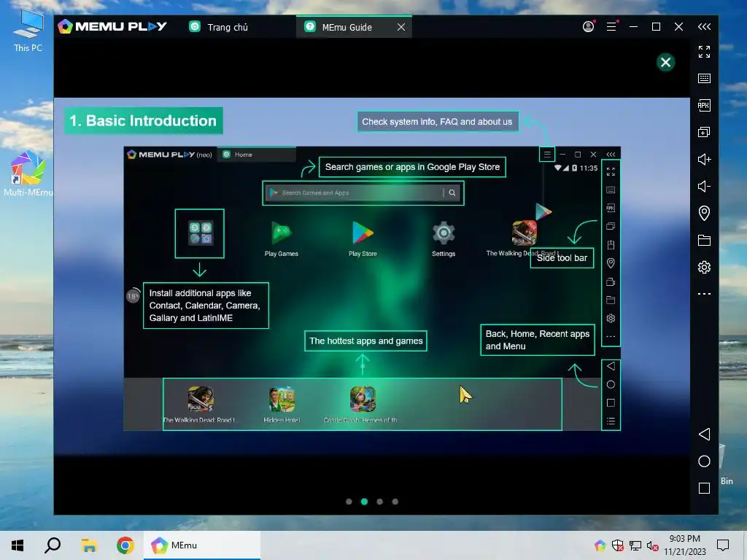Open the MEmu hamburger menu in title bar
747x560 pixels.
click(x=611, y=27)
